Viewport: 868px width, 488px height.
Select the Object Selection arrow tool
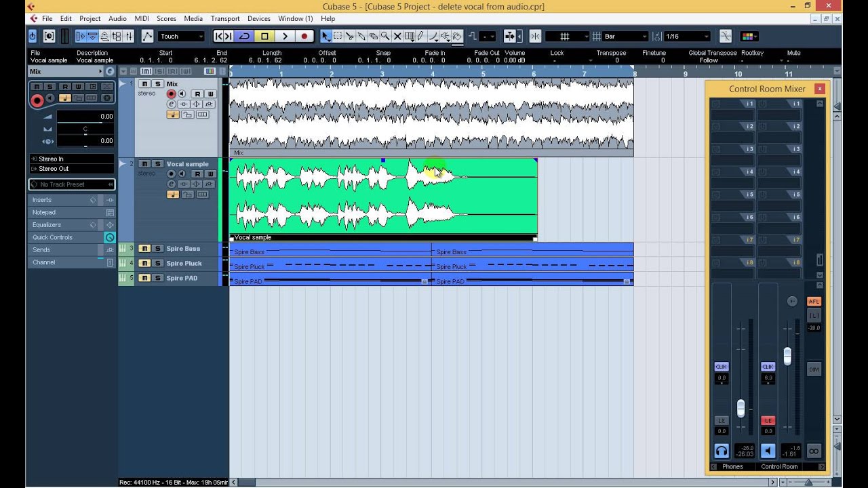tap(325, 36)
